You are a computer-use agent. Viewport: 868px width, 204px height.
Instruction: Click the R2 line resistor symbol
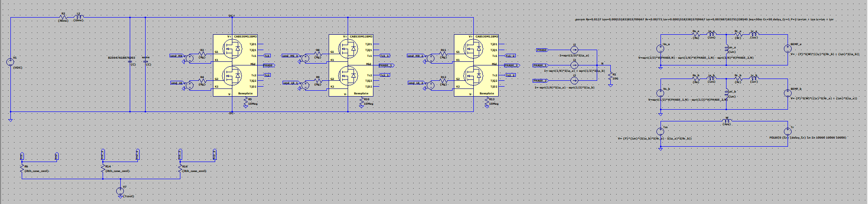[63, 17]
